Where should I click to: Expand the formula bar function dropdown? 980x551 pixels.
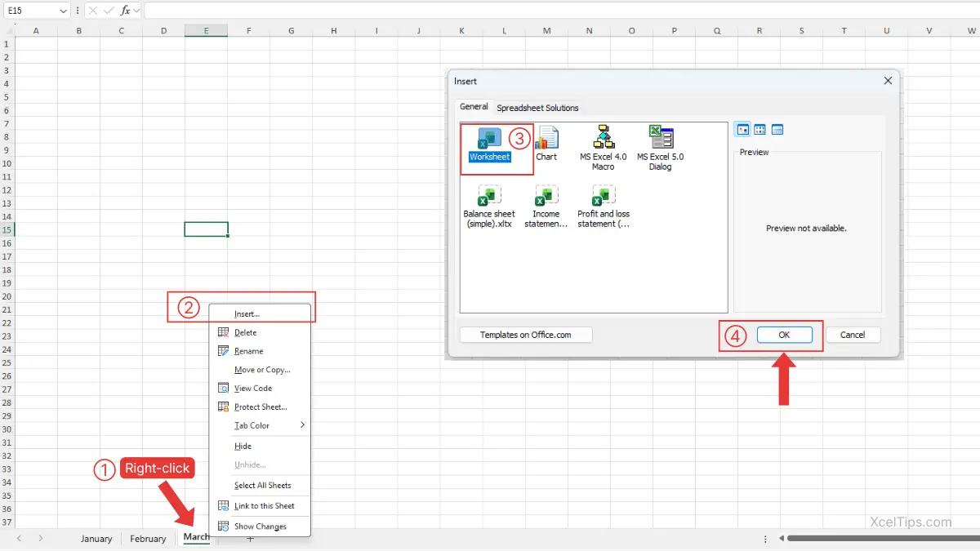(136, 11)
